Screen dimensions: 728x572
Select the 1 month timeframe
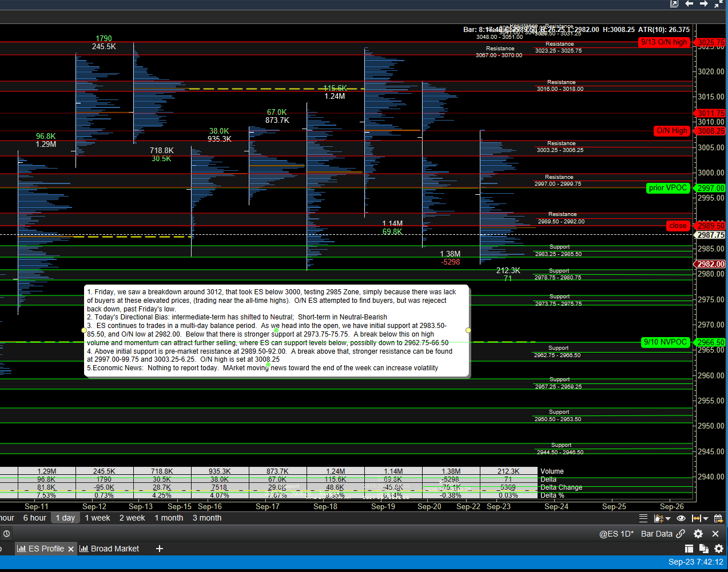click(x=169, y=518)
